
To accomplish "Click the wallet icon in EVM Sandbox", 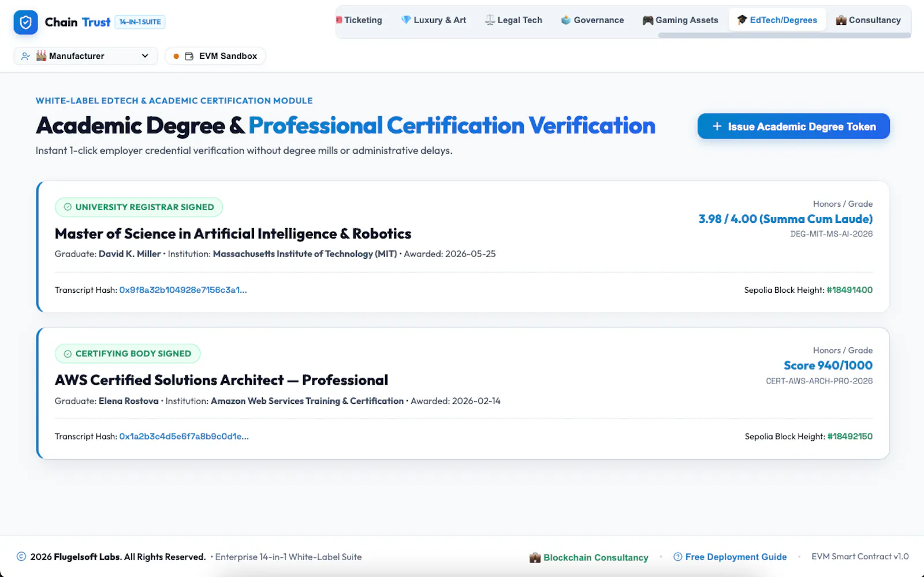I will coord(189,56).
